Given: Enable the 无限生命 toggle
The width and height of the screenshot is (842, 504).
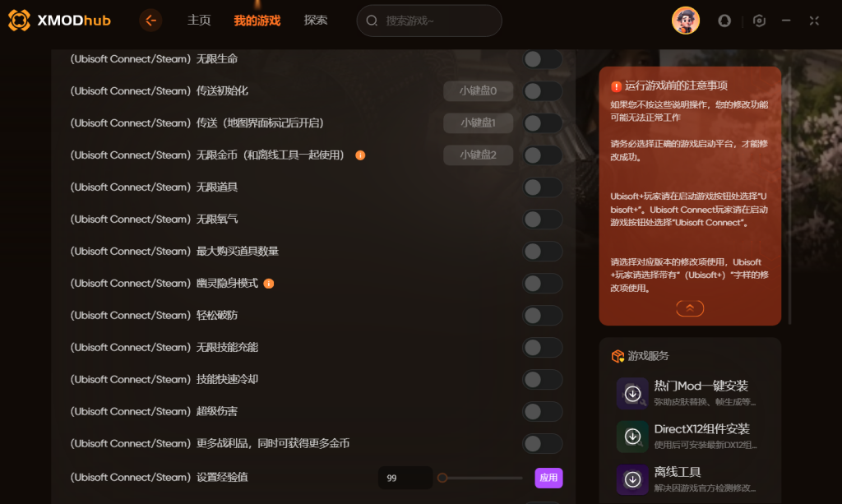Looking at the screenshot, I should click(x=543, y=59).
